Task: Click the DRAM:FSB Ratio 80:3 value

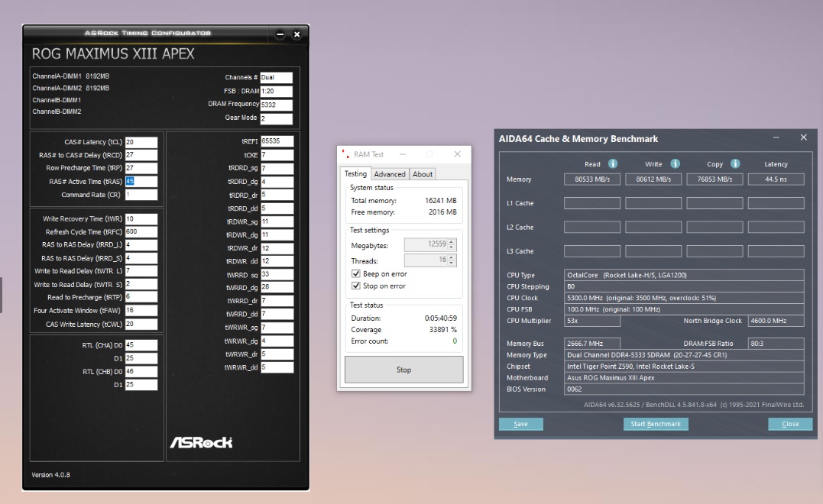Action: coord(776,344)
